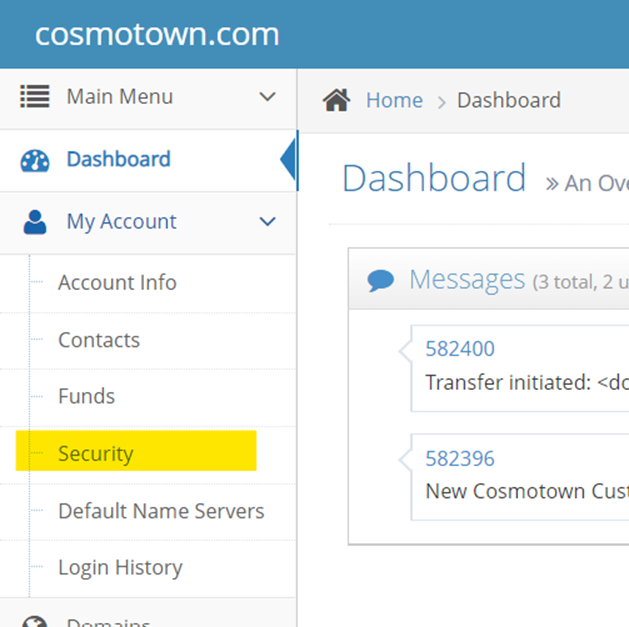Viewport: 629px width, 627px height.
Task: Open the Funds page
Action: point(86,397)
